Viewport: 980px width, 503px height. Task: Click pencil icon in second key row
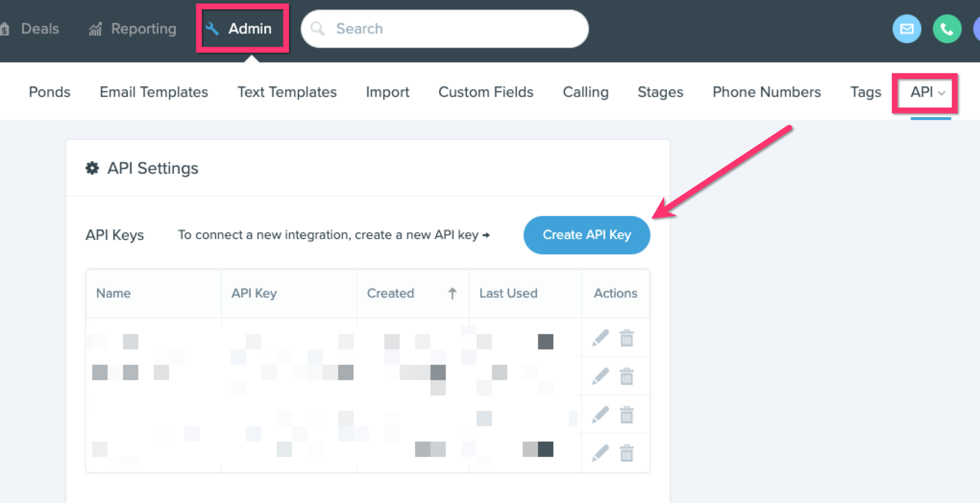coord(600,376)
